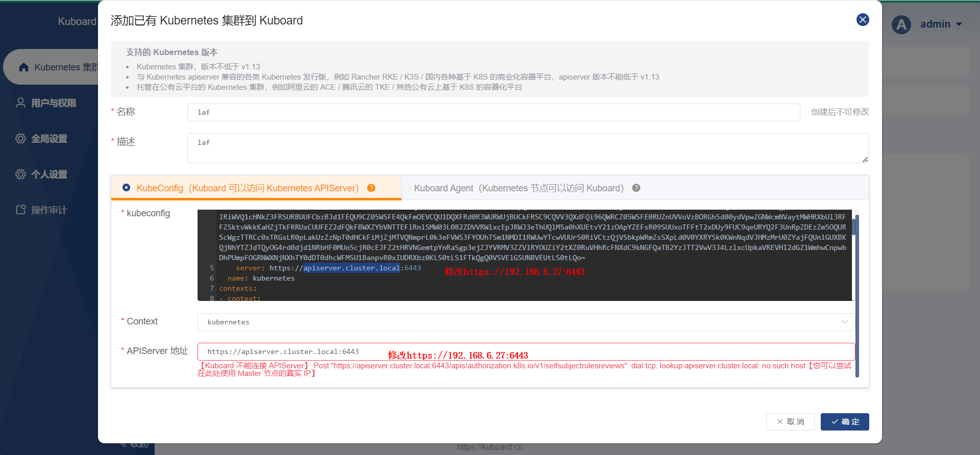Click the 'name: kubernetes' editor line
Screen dimensions: 980x455
[x=261, y=278]
